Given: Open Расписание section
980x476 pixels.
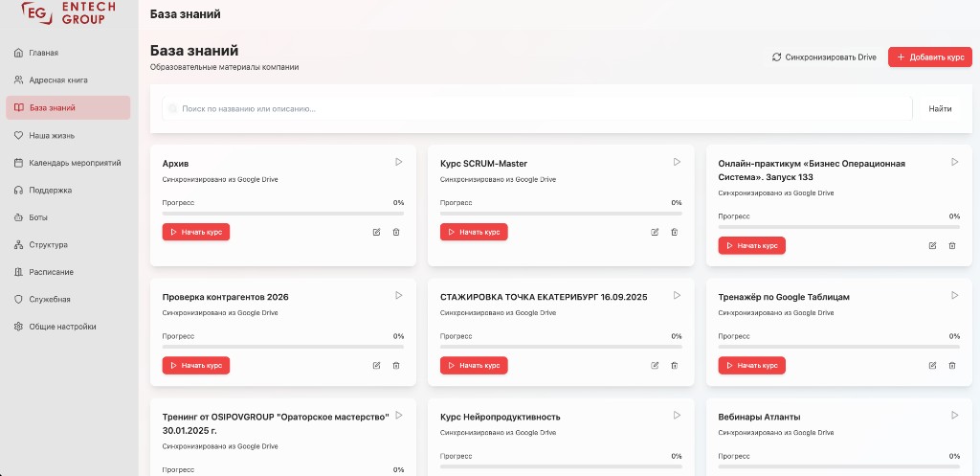Looking at the screenshot, I should point(68,272).
